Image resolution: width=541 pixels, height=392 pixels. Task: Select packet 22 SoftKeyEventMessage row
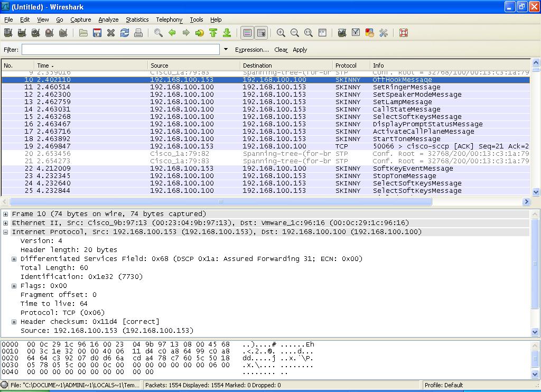click(x=266, y=169)
